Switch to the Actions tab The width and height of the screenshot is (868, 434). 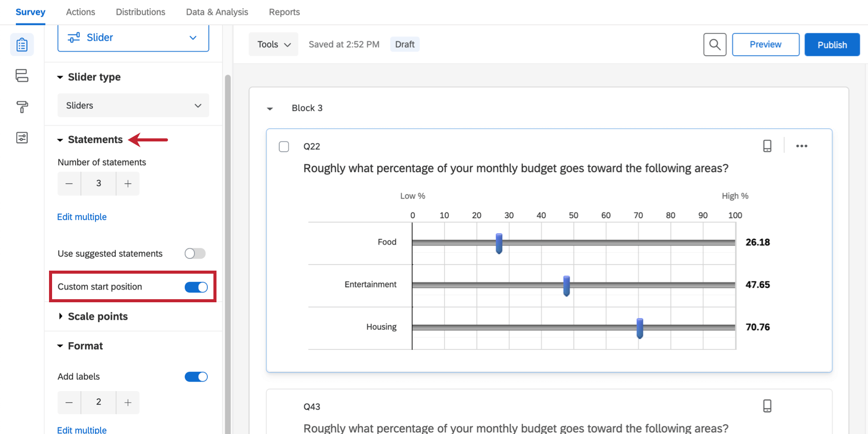click(x=80, y=12)
